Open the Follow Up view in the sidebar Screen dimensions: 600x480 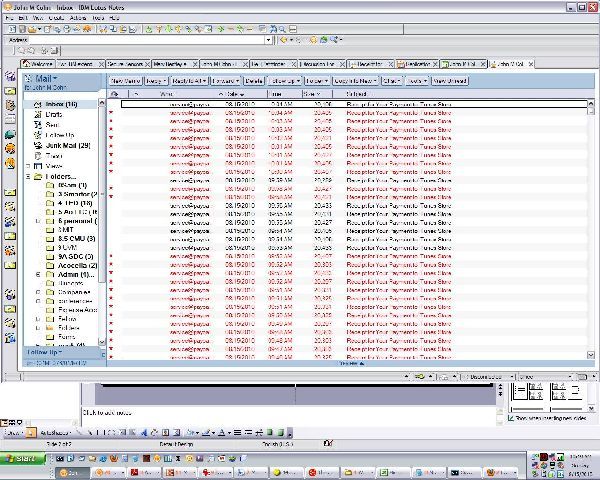(x=59, y=135)
